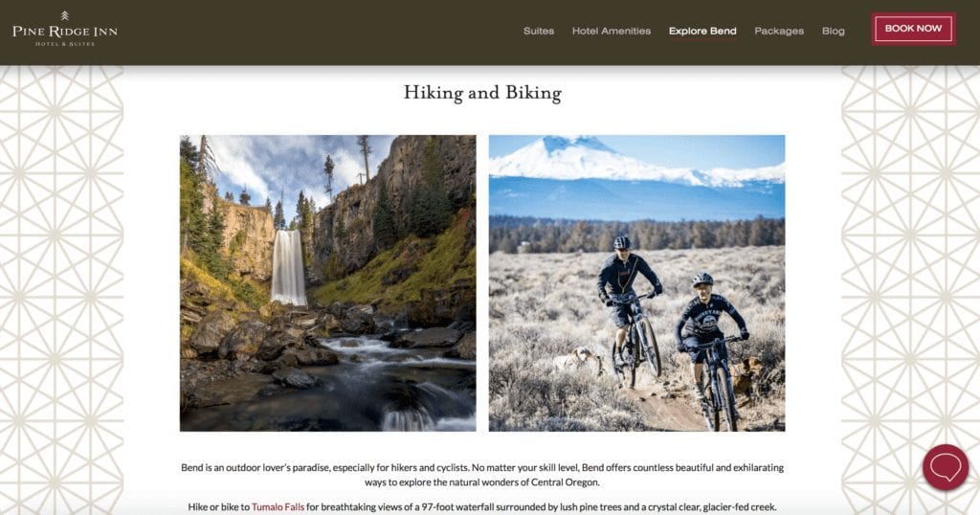Viewport: 980px width, 515px height.
Task: Open the waterfall photo
Action: point(328,283)
